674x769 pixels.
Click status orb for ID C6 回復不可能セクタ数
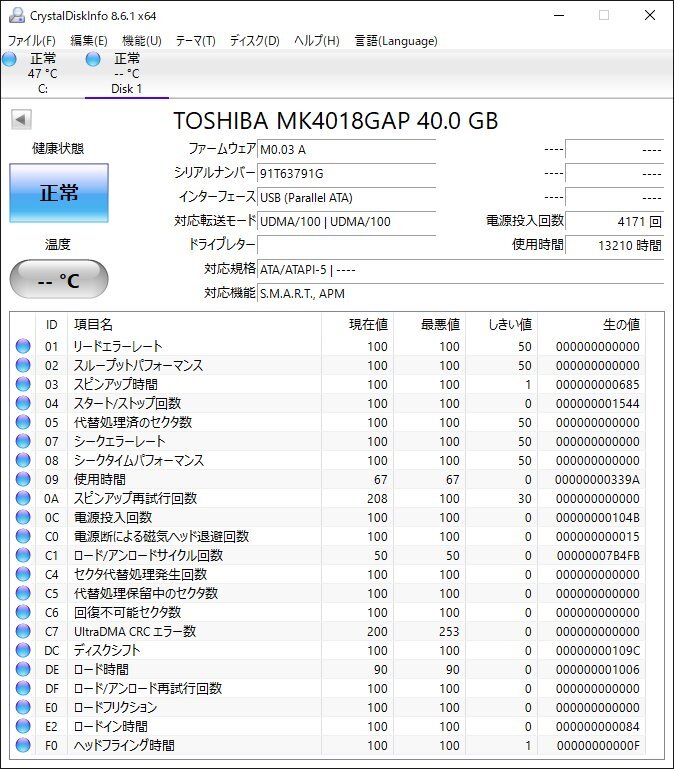coord(23,612)
